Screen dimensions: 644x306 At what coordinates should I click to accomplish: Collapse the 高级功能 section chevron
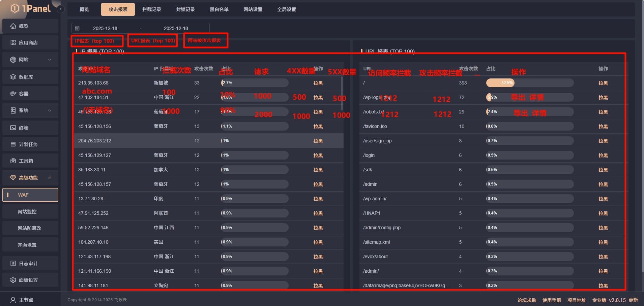click(x=50, y=178)
